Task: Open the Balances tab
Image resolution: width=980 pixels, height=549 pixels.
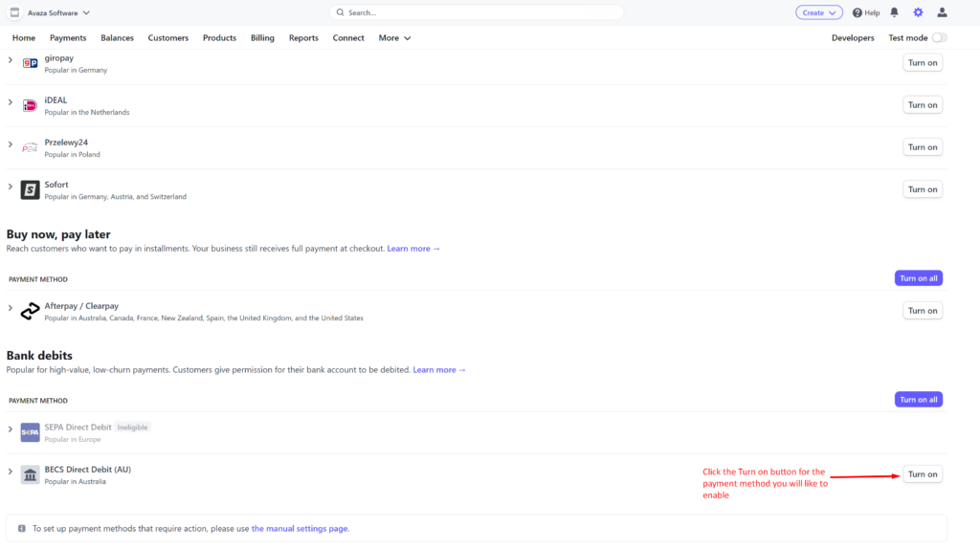Action: (117, 38)
